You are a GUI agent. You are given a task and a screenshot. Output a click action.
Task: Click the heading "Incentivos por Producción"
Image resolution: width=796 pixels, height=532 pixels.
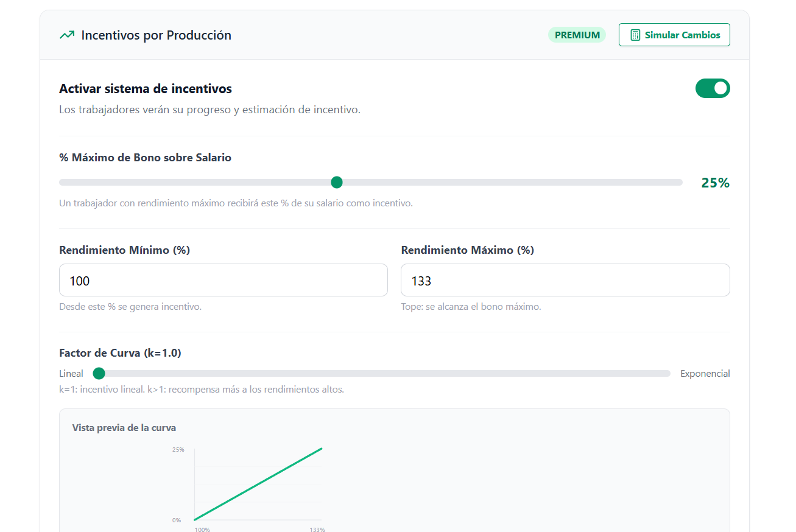coord(156,35)
